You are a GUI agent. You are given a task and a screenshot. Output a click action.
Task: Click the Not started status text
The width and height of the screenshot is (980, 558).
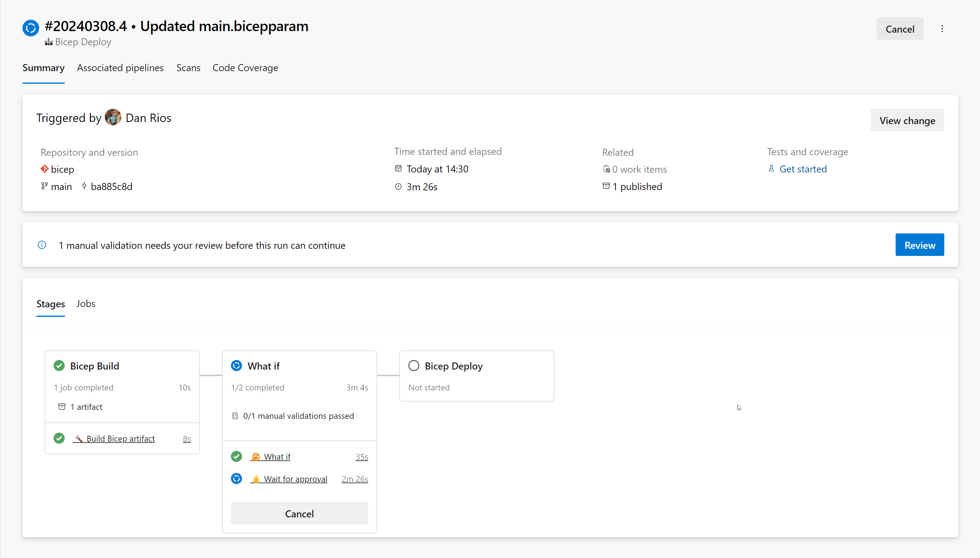(429, 387)
